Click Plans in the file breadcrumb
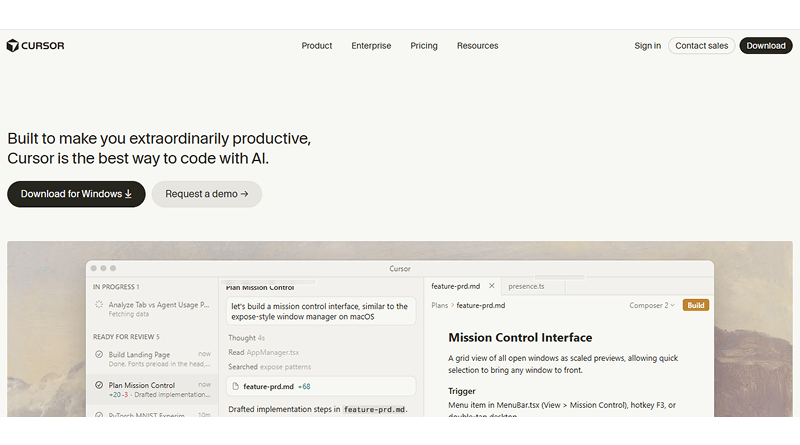The width and height of the screenshot is (800, 445). click(x=440, y=305)
